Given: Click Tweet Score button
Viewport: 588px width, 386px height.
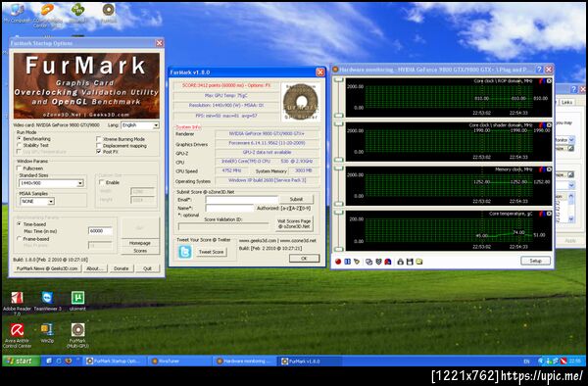Looking at the screenshot, I should (x=211, y=252).
